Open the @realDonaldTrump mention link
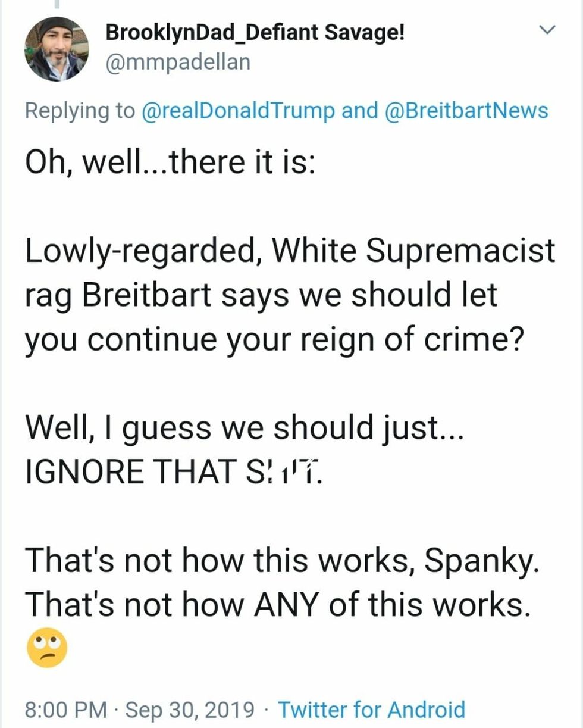Image resolution: width=583 pixels, height=728 pixels. pyautogui.click(x=239, y=111)
